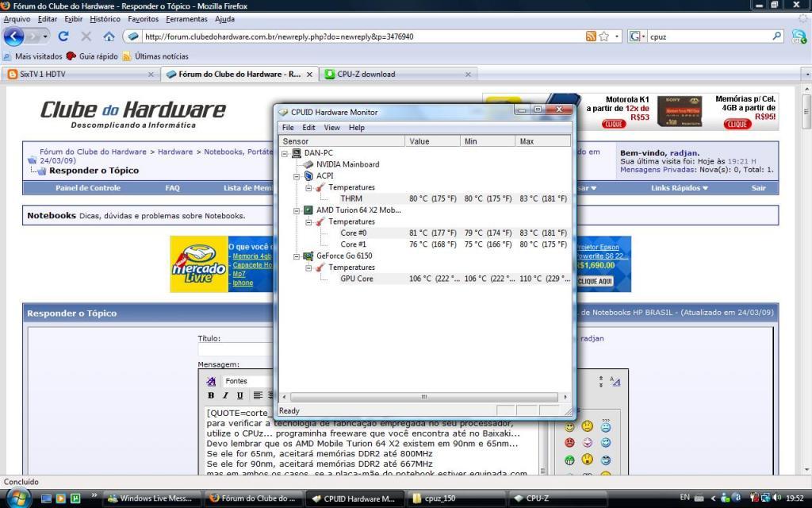Open the Mensagens Privadas link
This screenshot has width=812, height=508.
coord(657,170)
